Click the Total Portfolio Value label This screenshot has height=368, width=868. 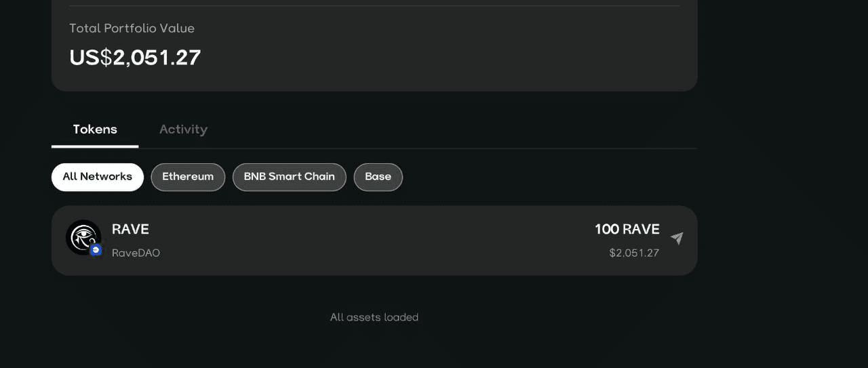click(132, 28)
